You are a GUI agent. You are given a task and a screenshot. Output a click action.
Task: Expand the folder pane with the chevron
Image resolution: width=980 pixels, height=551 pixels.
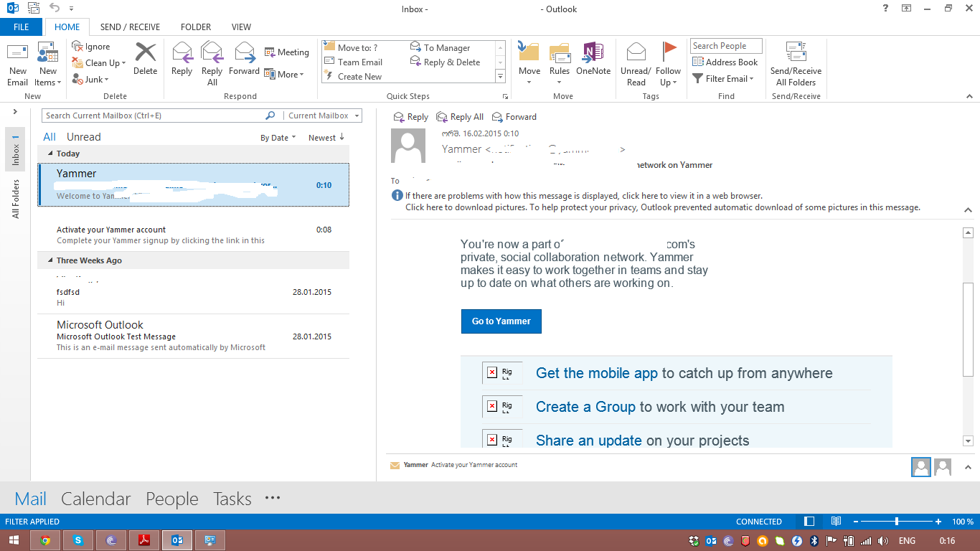pos(15,112)
